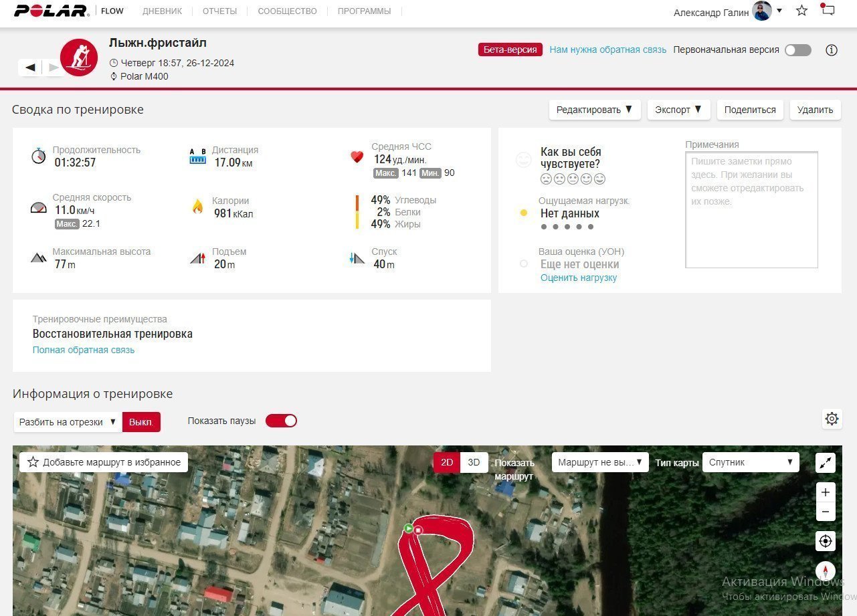Open notifications icon with red dot

coord(828,10)
